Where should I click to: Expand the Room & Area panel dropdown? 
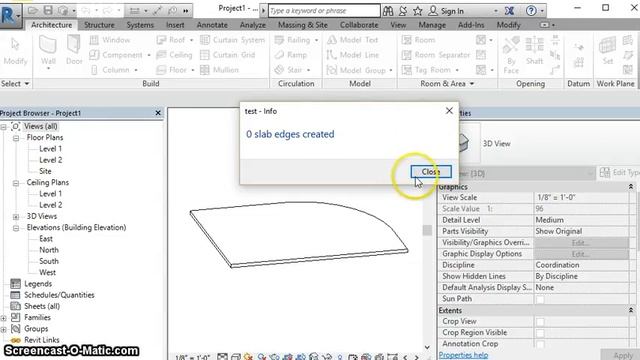(x=471, y=84)
